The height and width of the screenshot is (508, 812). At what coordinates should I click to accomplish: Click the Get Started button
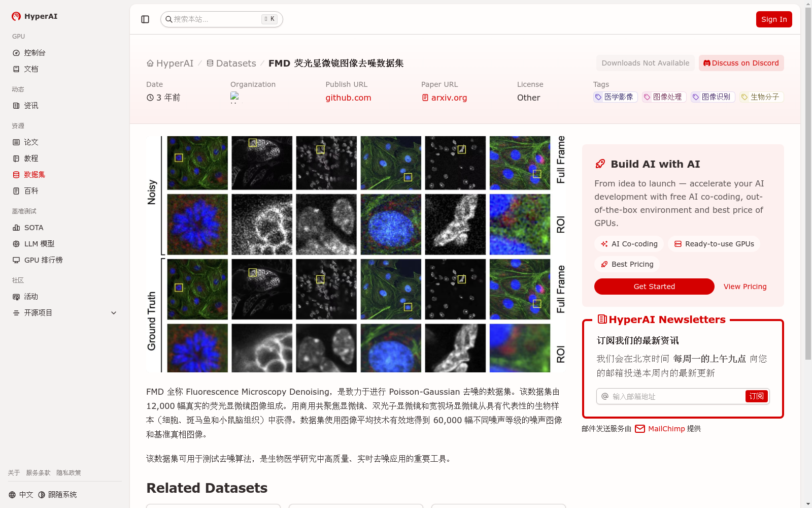[x=654, y=287]
